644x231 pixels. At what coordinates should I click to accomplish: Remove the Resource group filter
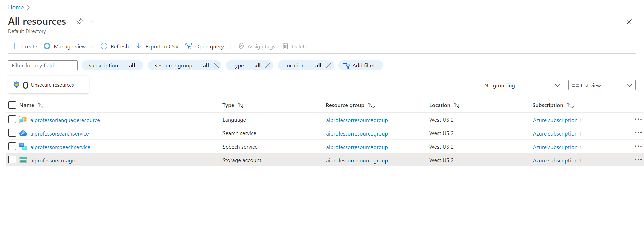coord(216,65)
